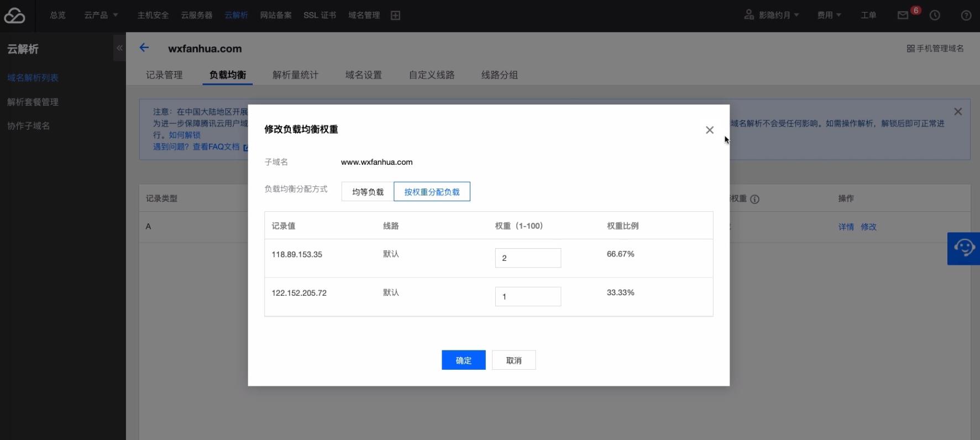Viewport: 980px width, 440px height.
Task: Switch to the 自定义线路 tab
Action: pyautogui.click(x=432, y=75)
